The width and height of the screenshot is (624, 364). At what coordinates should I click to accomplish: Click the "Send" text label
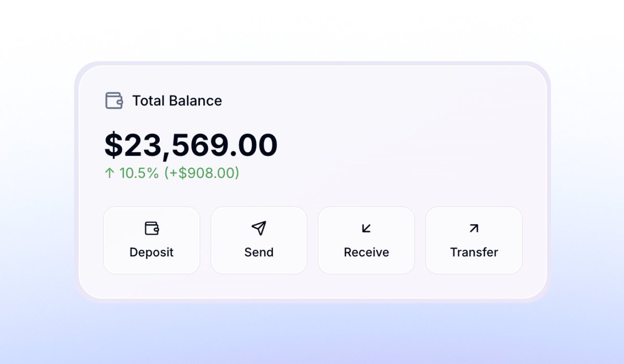258,252
